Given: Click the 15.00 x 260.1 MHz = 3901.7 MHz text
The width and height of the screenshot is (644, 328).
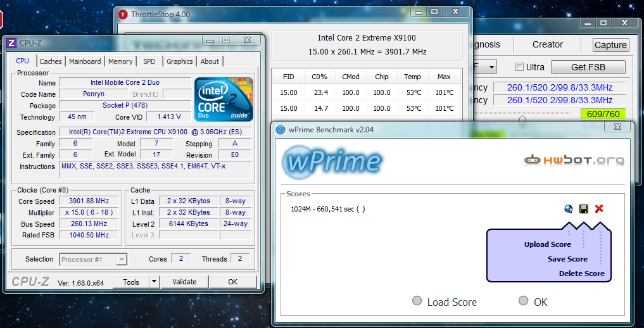Looking at the screenshot, I should (x=367, y=52).
